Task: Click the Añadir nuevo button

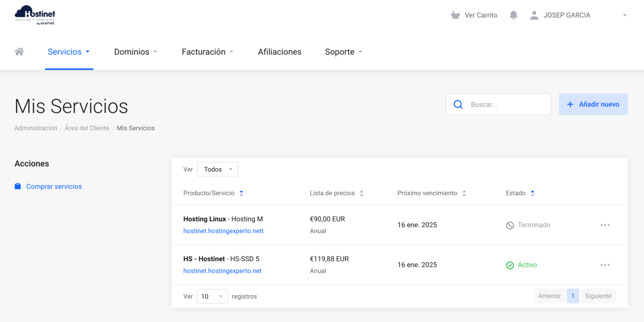Action: (593, 105)
